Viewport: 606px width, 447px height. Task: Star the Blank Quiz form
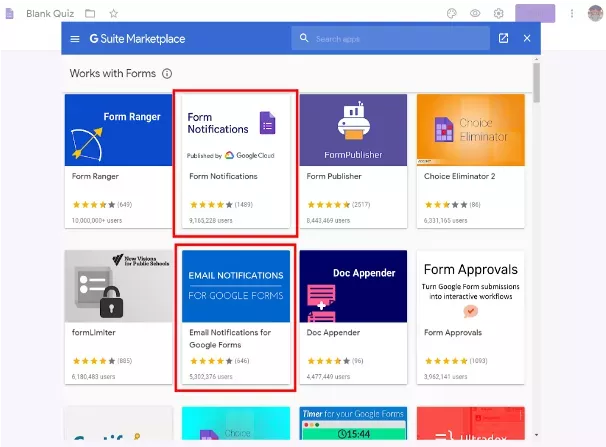pos(113,13)
